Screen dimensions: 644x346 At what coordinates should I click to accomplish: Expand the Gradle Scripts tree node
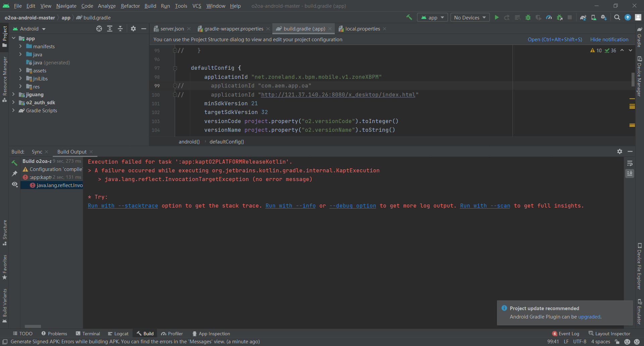coord(13,111)
